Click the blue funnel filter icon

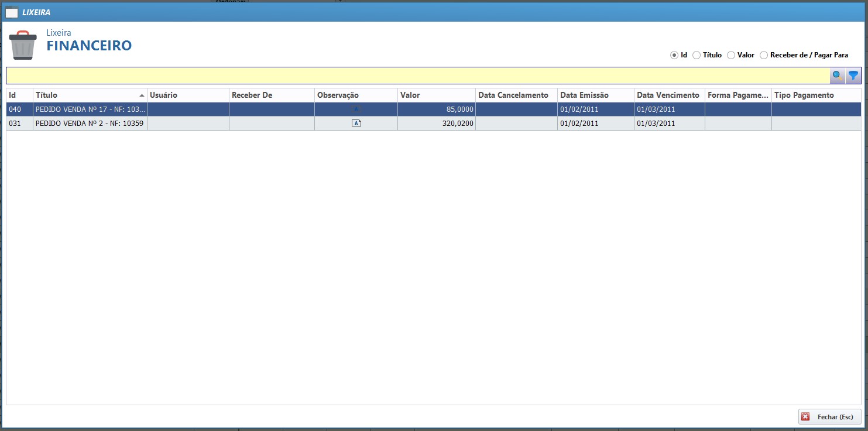[853, 76]
